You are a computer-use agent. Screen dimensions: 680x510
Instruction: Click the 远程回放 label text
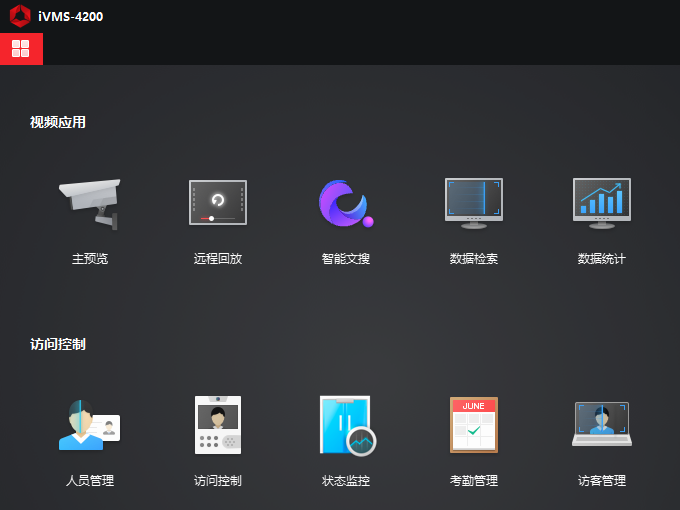(x=218, y=259)
